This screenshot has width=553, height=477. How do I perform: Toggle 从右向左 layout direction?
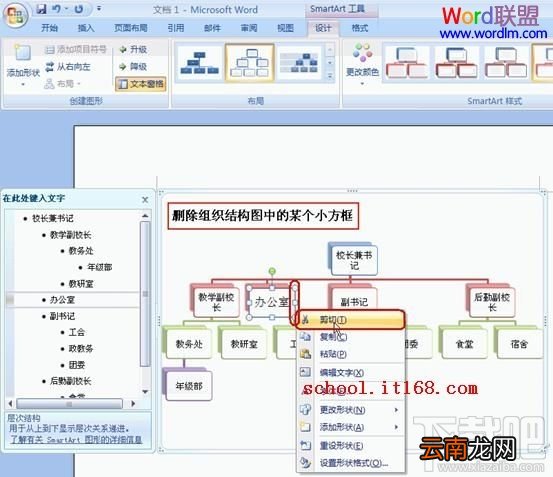[68, 67]
